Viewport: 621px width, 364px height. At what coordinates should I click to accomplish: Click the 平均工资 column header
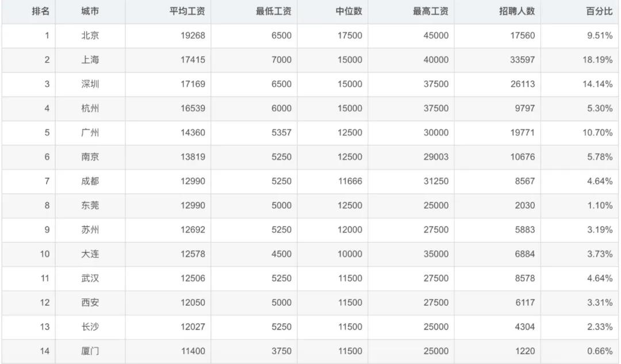pyautogui.click(x=187, y=12)
